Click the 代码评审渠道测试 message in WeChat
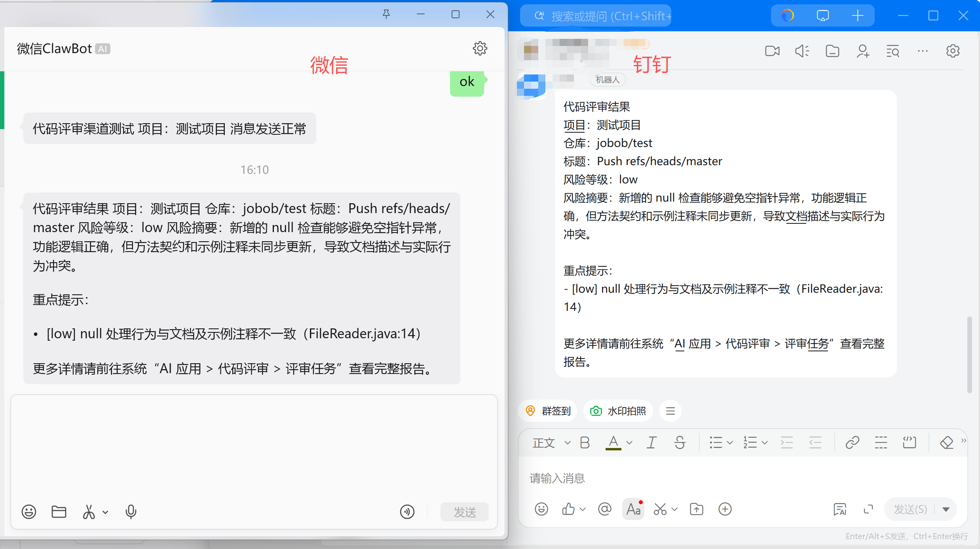Screen dimensions: 980x549 click(169, 128)
